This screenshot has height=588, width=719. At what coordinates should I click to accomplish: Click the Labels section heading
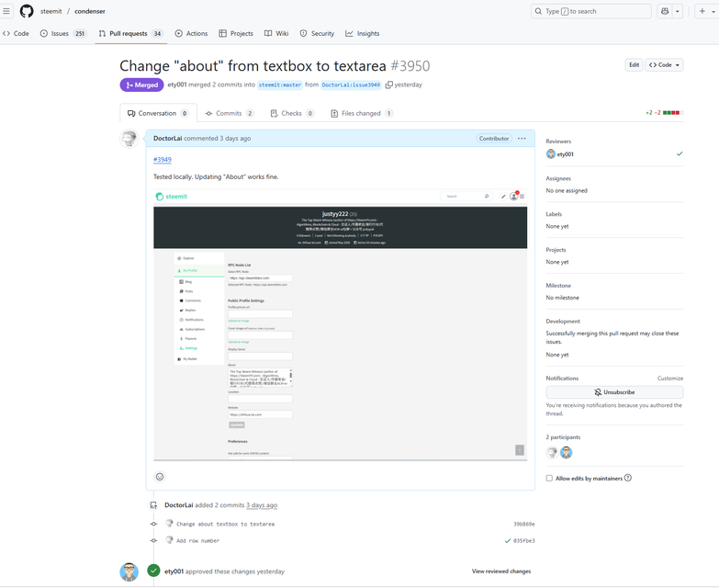[554, 214]
